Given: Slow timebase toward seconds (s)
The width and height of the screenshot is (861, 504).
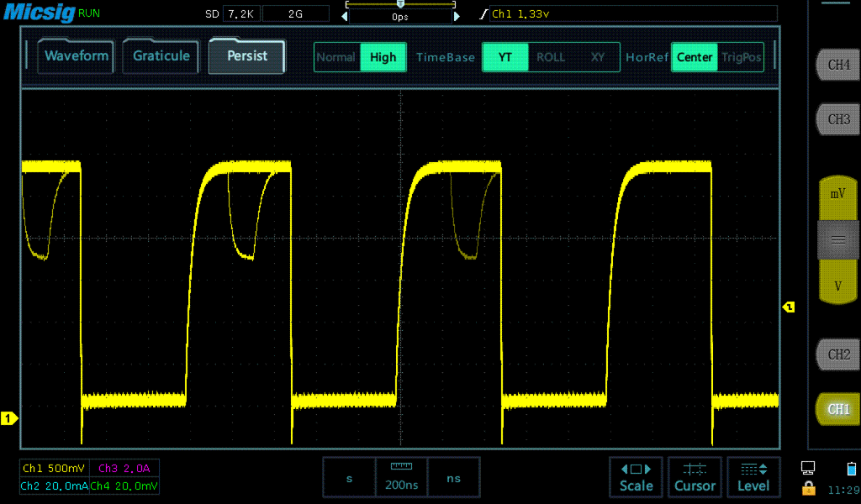Looking at the screenshot, I should click(349, 478).
